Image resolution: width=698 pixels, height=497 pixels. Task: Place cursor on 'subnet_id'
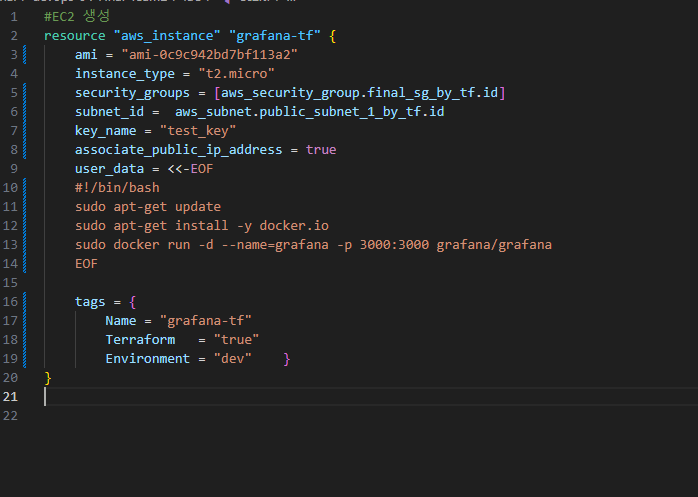coord(109,111)
